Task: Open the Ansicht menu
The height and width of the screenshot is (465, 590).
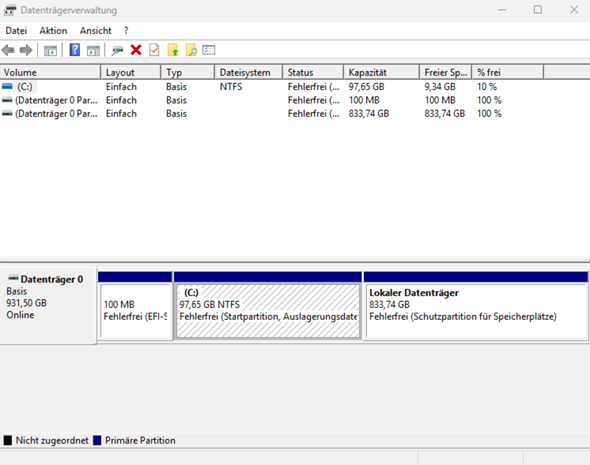Action: [96, 31]
